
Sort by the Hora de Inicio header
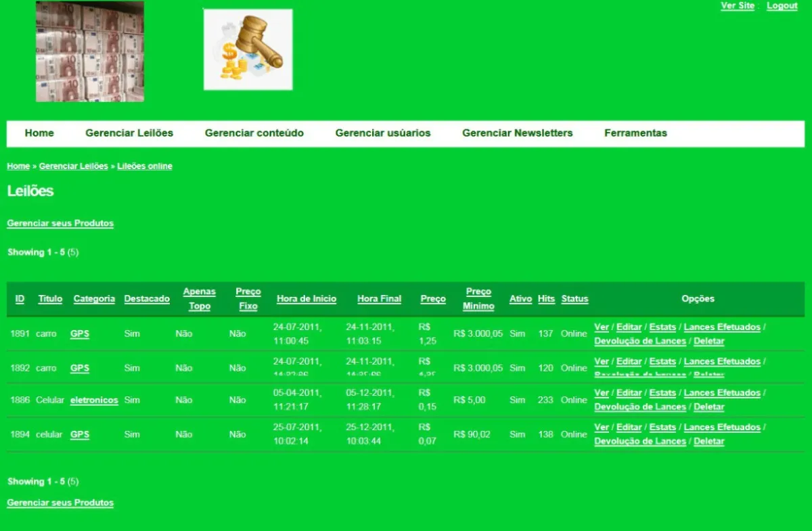[307, 299]
